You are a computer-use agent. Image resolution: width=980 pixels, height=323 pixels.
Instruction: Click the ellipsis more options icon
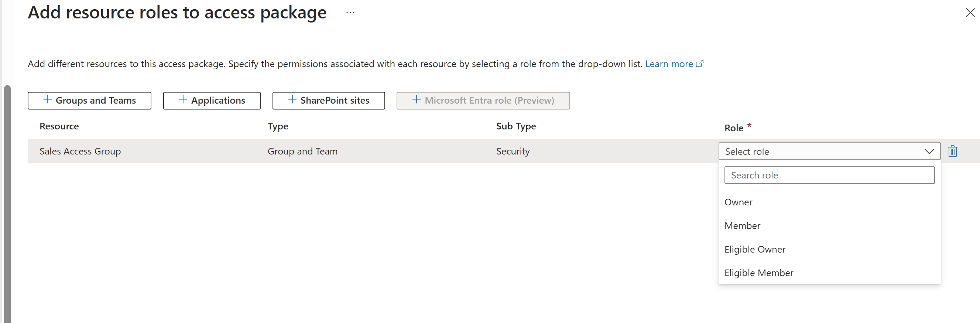pyautogui.click(x=350, y=13)
